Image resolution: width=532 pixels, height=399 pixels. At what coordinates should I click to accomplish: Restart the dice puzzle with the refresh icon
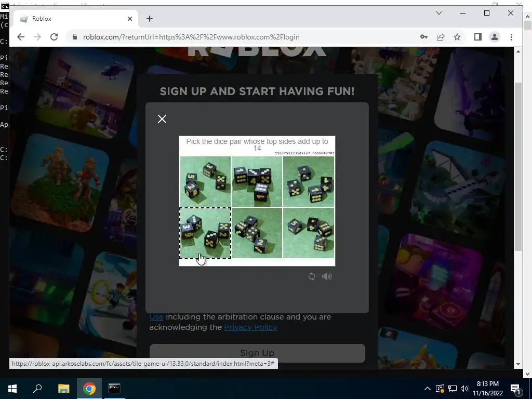[x=312, y=276]
